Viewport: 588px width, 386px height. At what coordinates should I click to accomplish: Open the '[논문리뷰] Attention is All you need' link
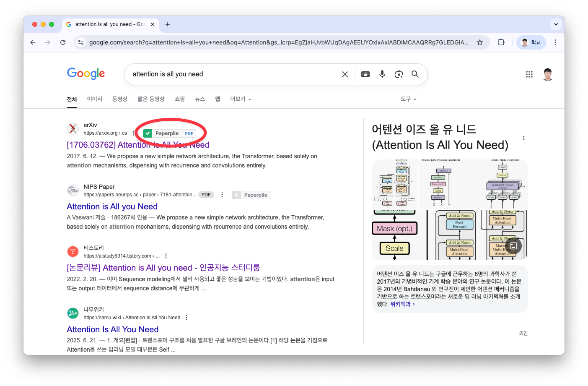(x=163, y=268)
